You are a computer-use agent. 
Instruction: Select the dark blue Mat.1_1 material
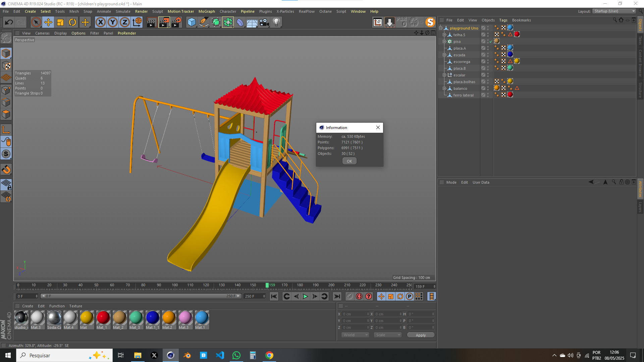[152, 320]
